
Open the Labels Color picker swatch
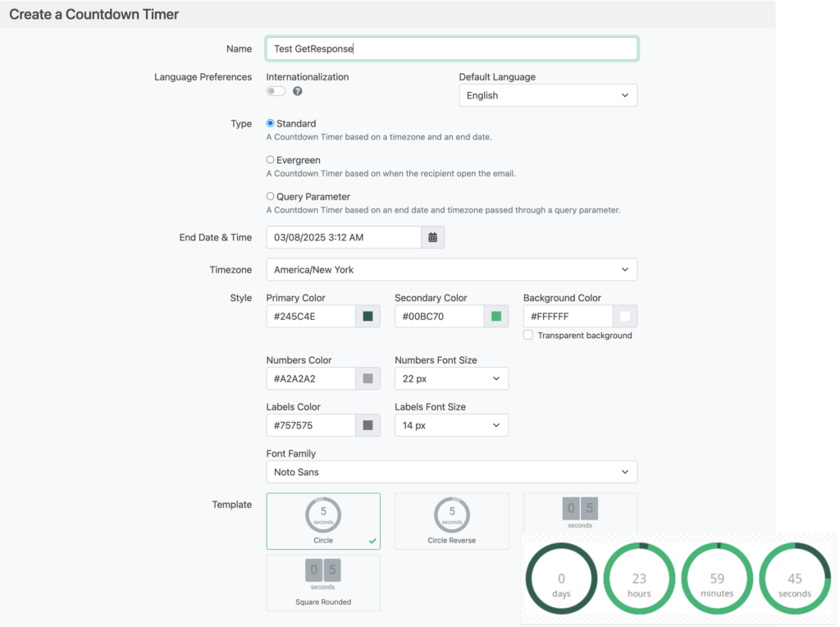(x=367, y=425)
